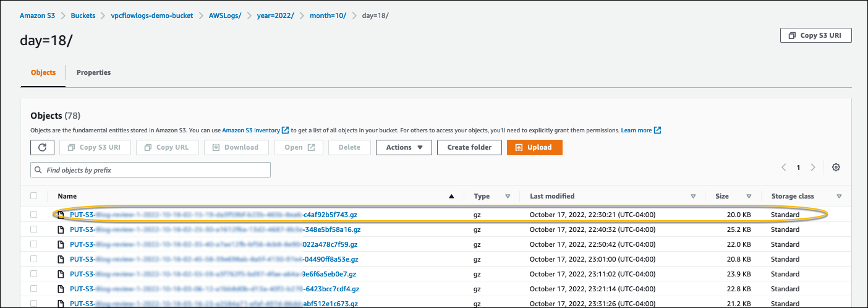Viewport: 868px width, 308px height.
Task: Open object ending c4af92b5f743.gz
Action: pyautogui.click(x=213, y=215)
